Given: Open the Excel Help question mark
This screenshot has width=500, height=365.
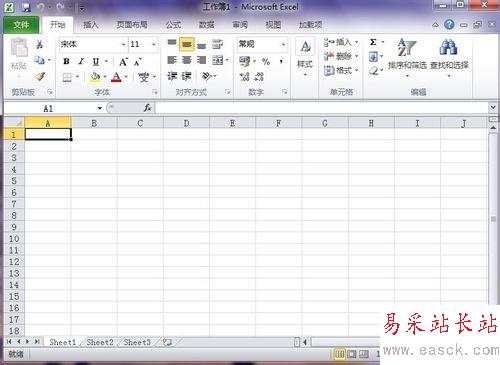Looking at the screenshot, I should pos(449,24).
